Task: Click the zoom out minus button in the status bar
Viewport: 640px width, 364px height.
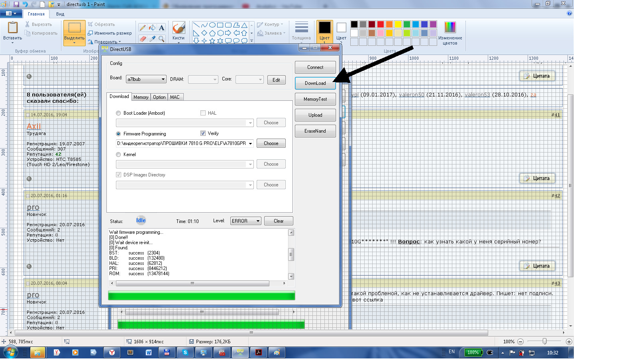Action: 520,341
